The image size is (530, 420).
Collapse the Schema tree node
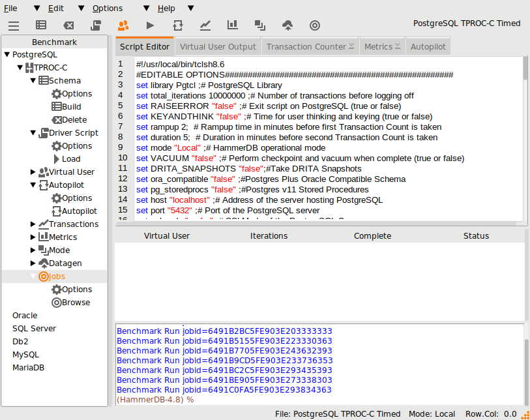click(33, 80)
